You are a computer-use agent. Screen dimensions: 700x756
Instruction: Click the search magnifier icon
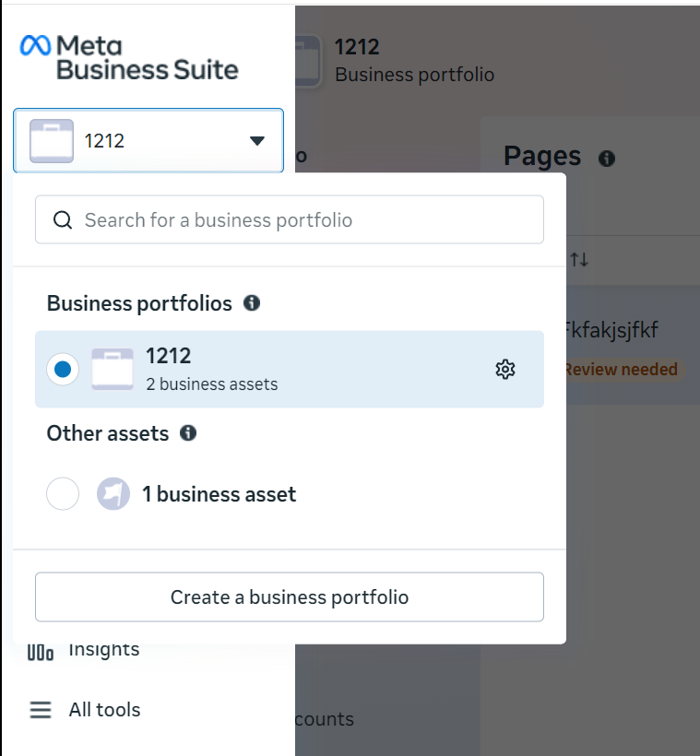[x=63, y=219]
